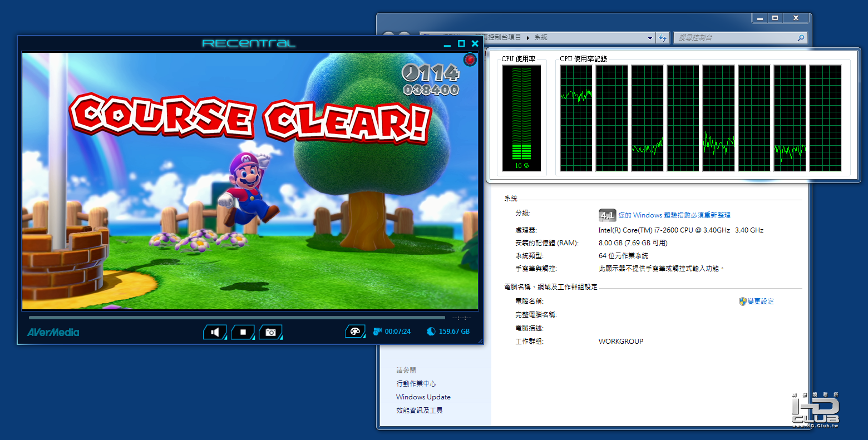868x440 pixels.
Task: Select the 系統 breadcrumb in the address bar
Action: point(541,37)
